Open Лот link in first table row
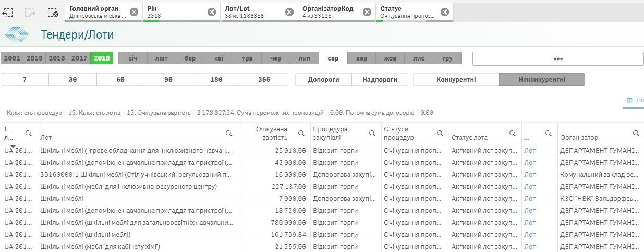The width and height of the screenshot is (644, 252). click(x=530, y=151)
